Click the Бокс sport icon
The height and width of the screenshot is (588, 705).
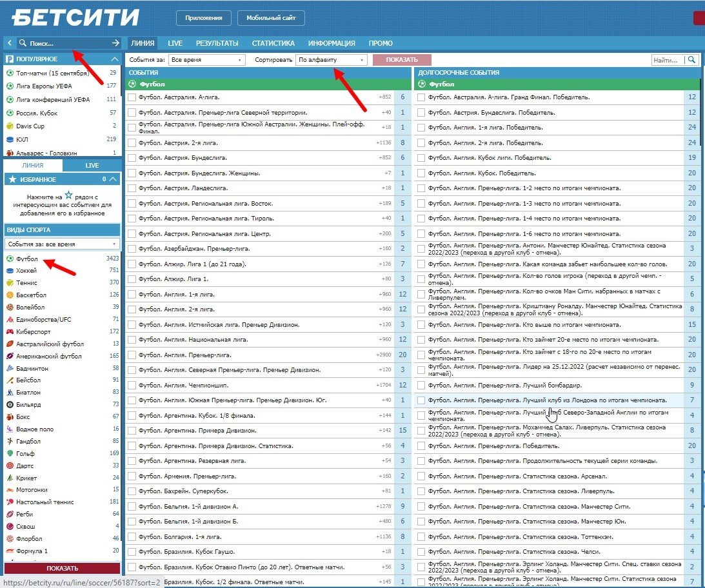pyautogui.click(x=10, y=416)
